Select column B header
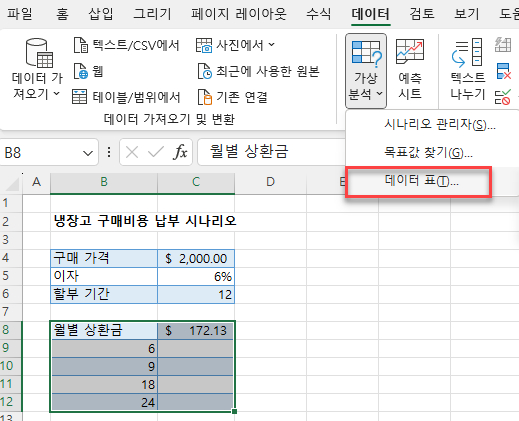Screen dimensions: 519x421 tap(104, 182)
